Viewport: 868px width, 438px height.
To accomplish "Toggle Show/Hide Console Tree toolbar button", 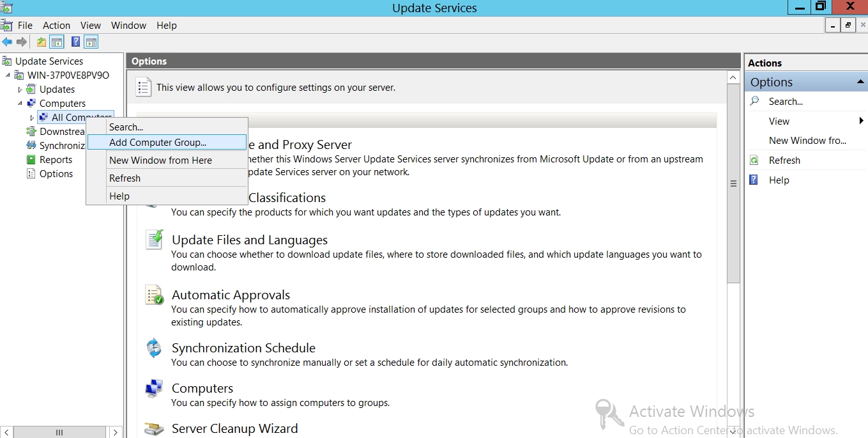I will coord(57,42).
